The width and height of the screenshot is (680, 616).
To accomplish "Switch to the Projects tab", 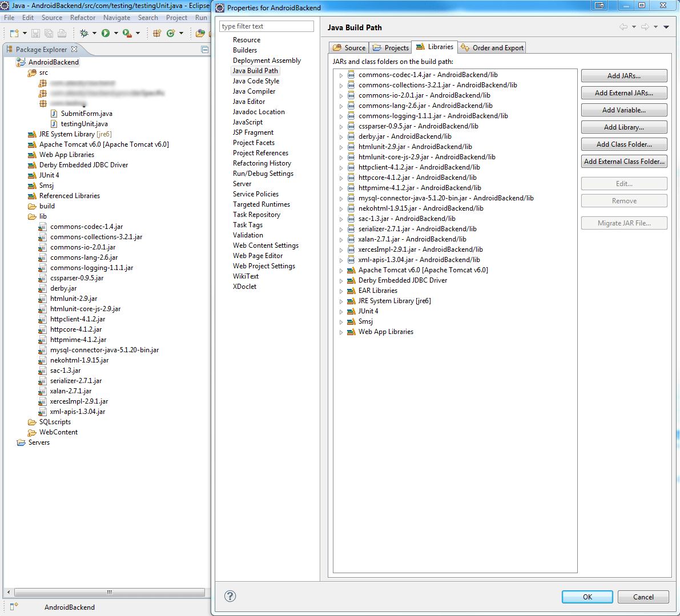I will pos(391,48).
